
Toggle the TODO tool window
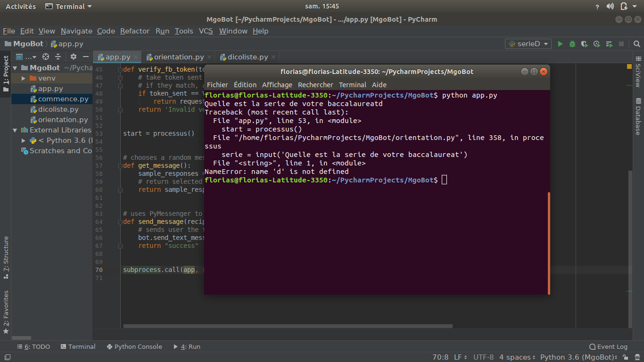[33, 346]
